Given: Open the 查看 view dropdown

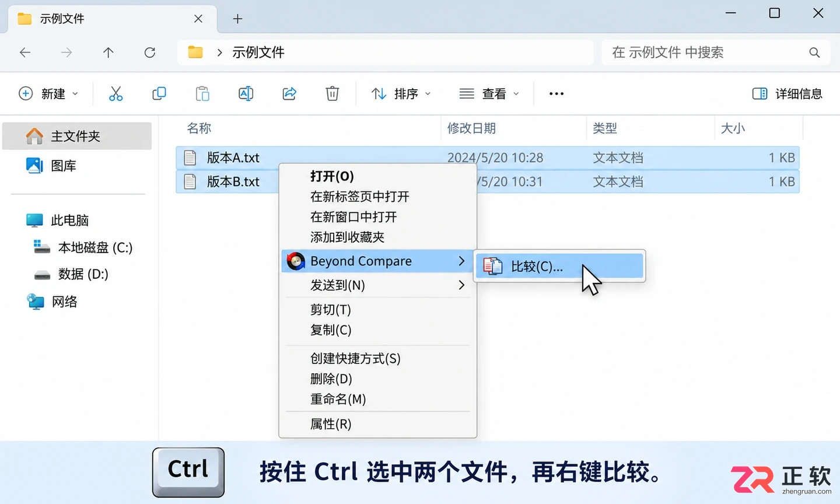Looking at the screenshot, I should (x=489, y=94).
